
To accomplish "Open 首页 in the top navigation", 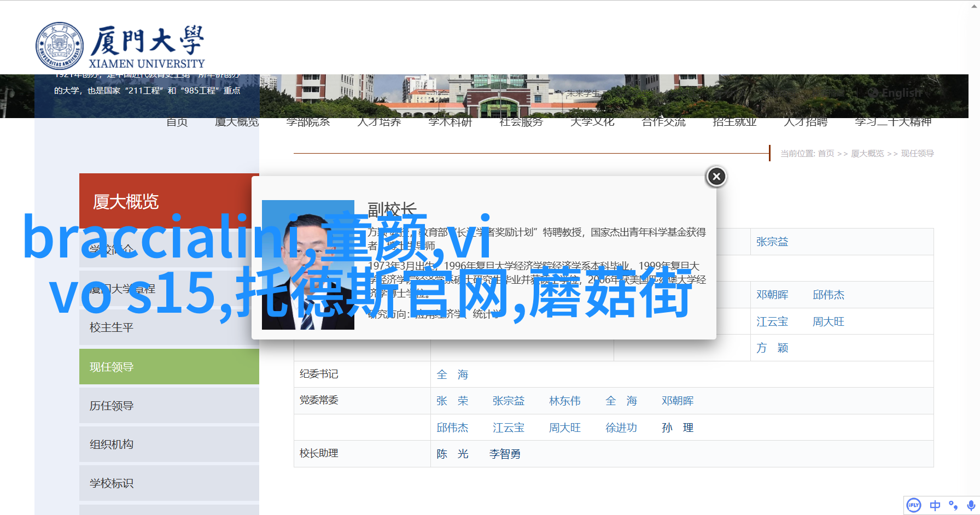I will tap(177, 122).
